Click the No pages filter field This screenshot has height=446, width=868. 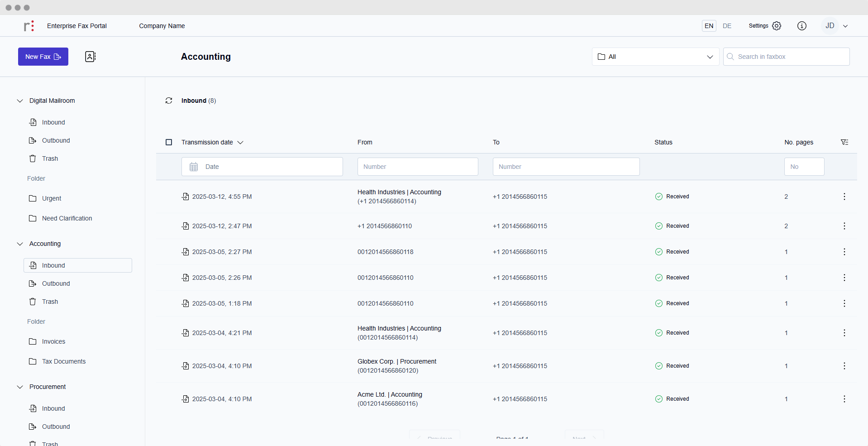[x=804, y=167]
